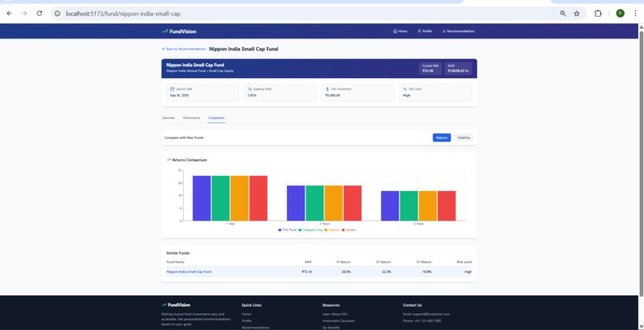
Task: Click the 28.5% 1Y return cell
Action: point(346,272)
